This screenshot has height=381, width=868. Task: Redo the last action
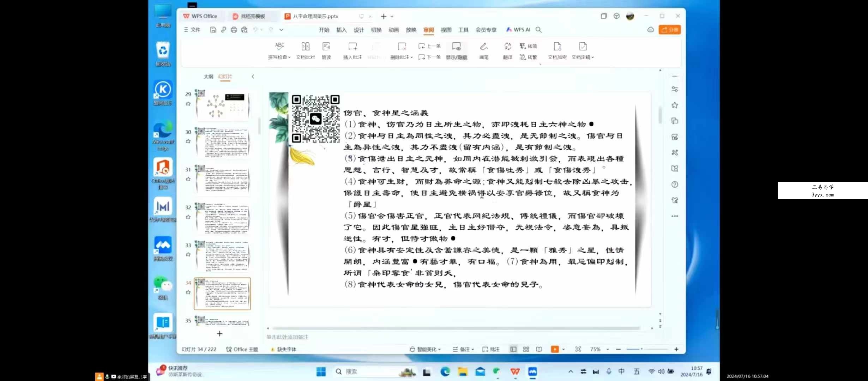tap(271, 30)
